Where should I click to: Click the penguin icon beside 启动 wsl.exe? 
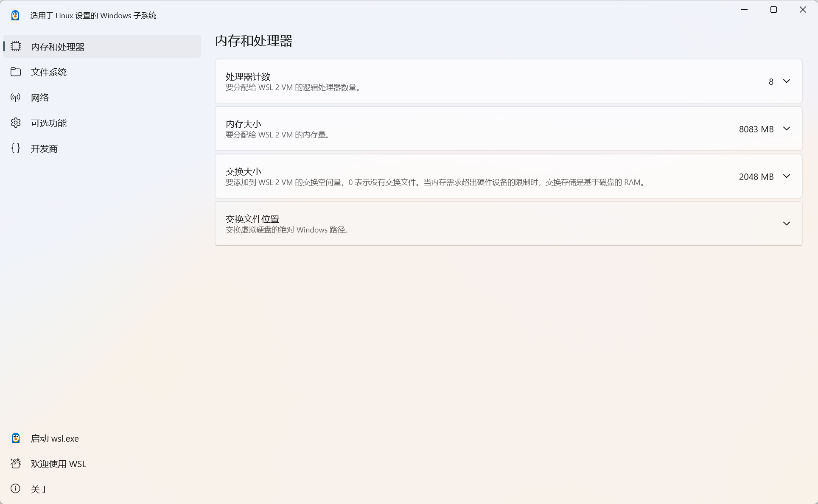pyautogui.click(x=15, y=438)
